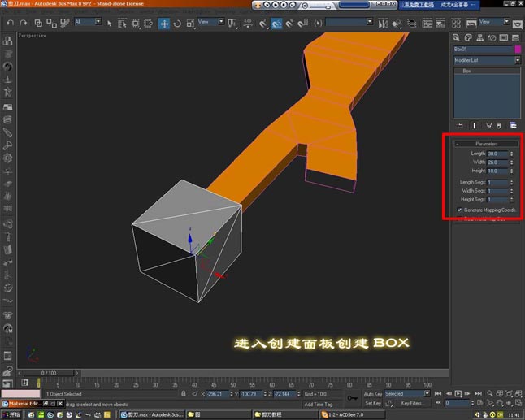
Task: Collapse the Parameters rollout
Action: pos(487,144)
